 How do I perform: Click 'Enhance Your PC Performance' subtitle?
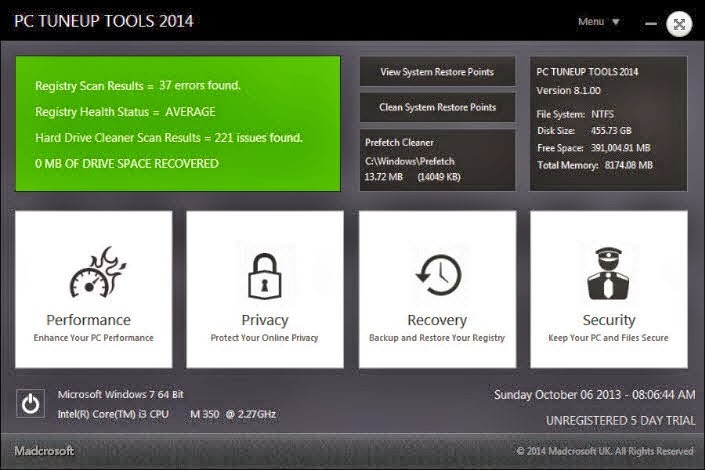pyautogui.click(x=94, y=338)
